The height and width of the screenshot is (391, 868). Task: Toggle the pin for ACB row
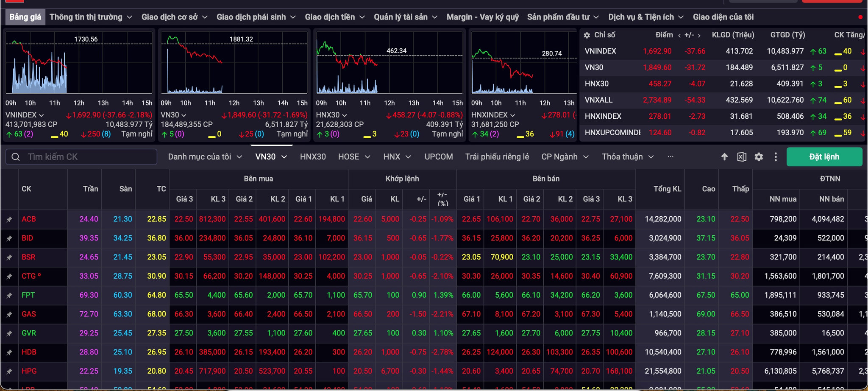(9, 219)
